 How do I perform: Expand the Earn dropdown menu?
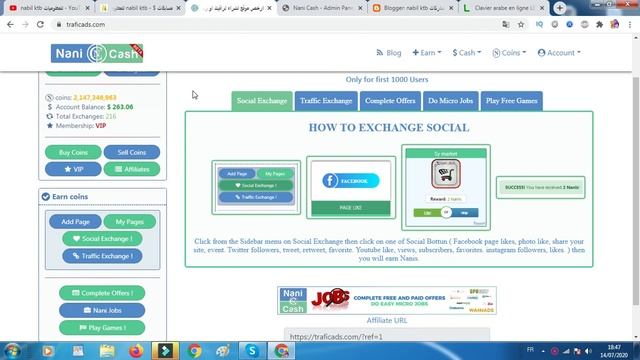427,53
